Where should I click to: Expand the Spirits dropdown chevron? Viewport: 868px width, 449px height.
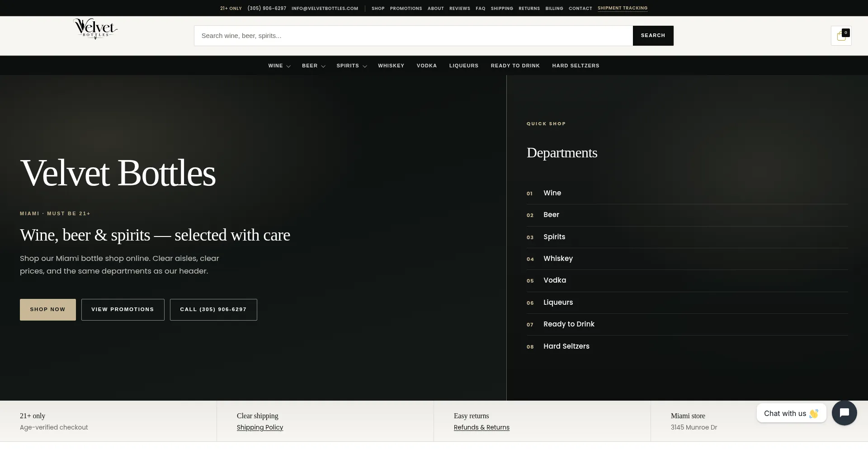(x=365, y=66)
